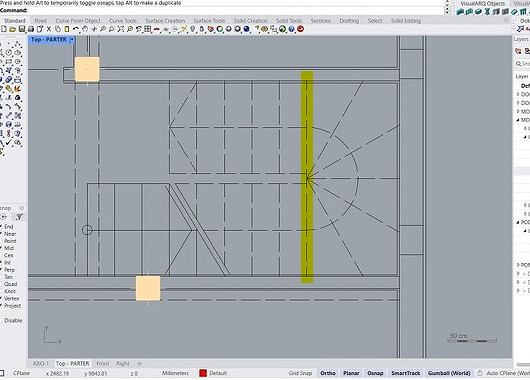Image resolution: width=530 pixels, height=380 pixels.
Task: Toggle Grid Snap in status bar
Action: point(300,373)
